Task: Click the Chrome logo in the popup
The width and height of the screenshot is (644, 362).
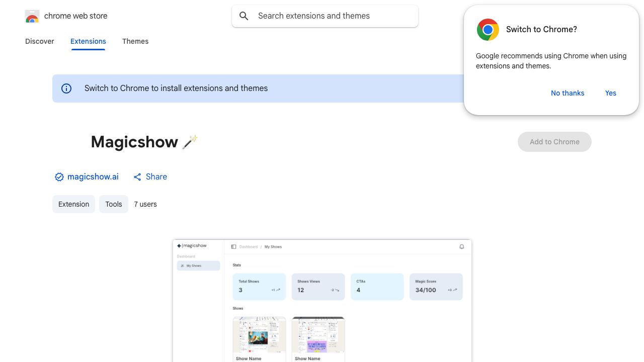Action: (x=488, y=30)
